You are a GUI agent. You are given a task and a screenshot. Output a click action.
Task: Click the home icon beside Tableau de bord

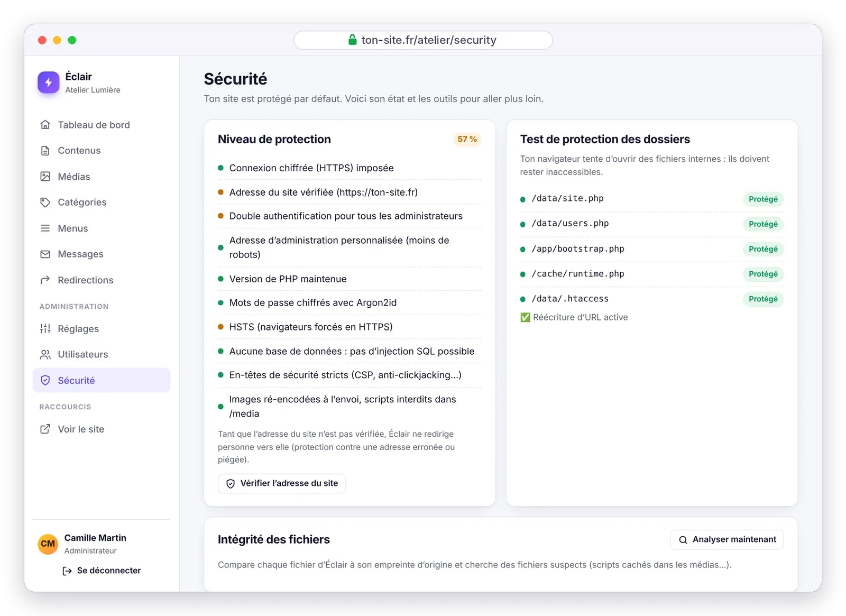(x=45, y=125)
